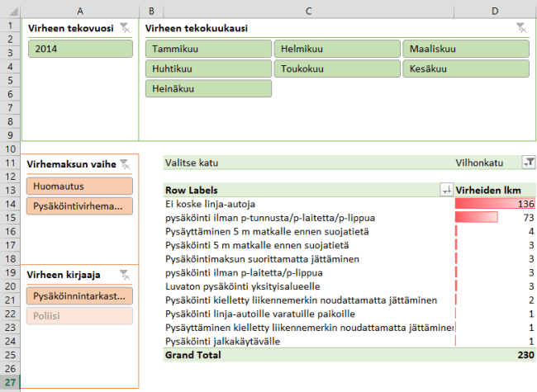Toggle the 2014 year slicer item
Image resolution: width=537 pixels, height=392 pixels.
point(80,49)
